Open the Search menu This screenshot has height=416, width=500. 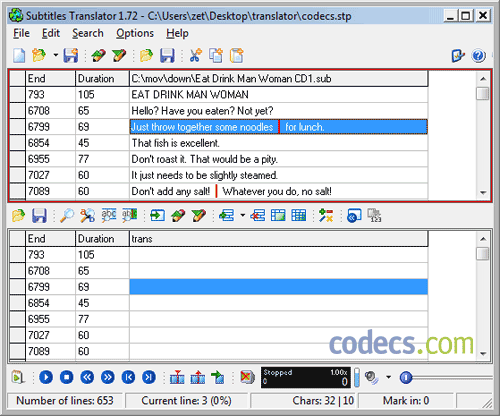coord(88,33)
